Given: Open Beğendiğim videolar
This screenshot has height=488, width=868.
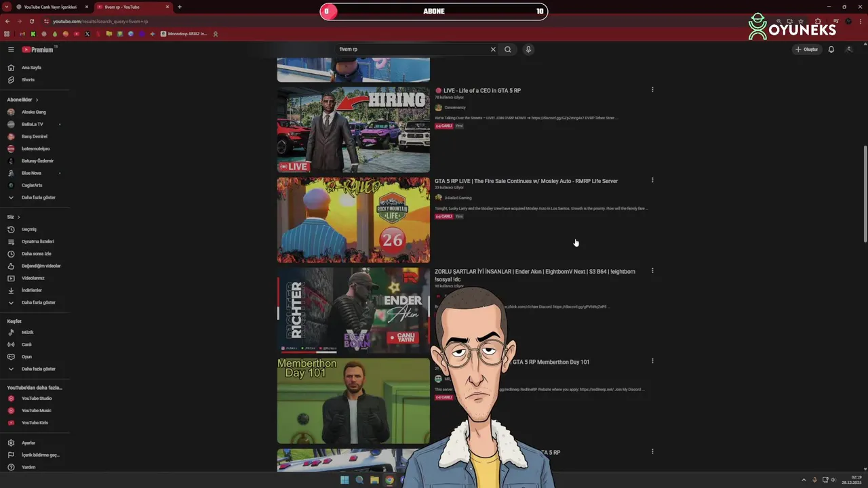Looking at the screenshot, I should (x=41, y=266).
